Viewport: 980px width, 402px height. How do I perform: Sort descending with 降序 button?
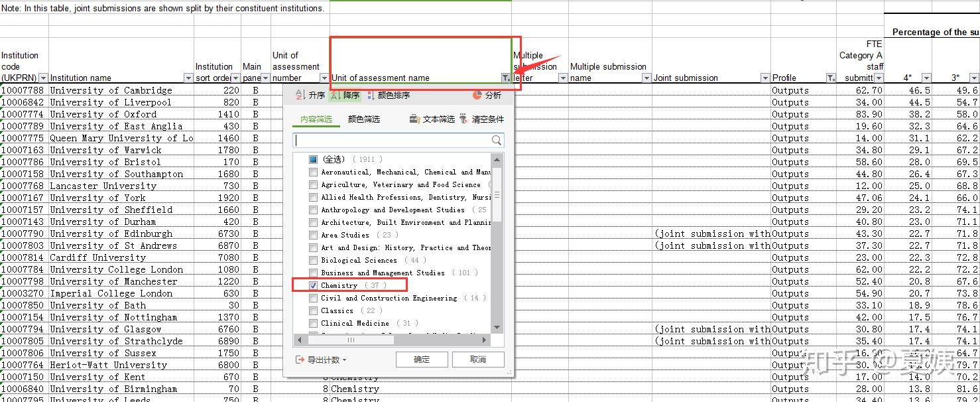[x=345, y=96]
